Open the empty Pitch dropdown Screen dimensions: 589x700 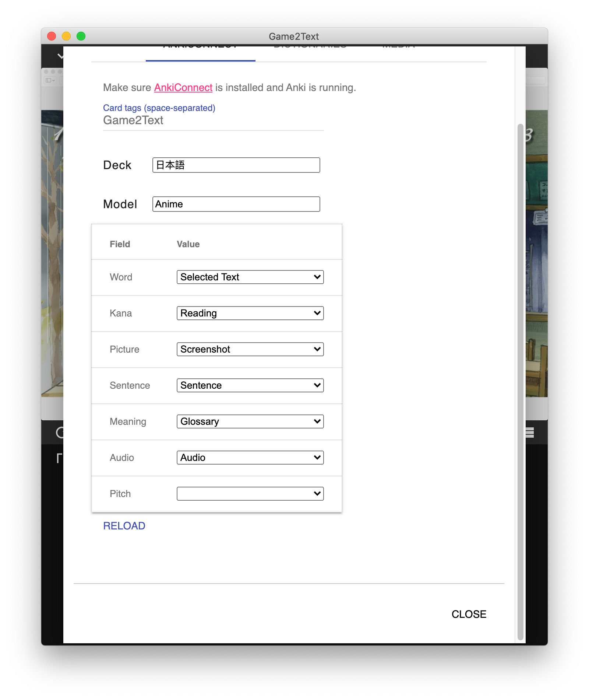coord(250,493)
